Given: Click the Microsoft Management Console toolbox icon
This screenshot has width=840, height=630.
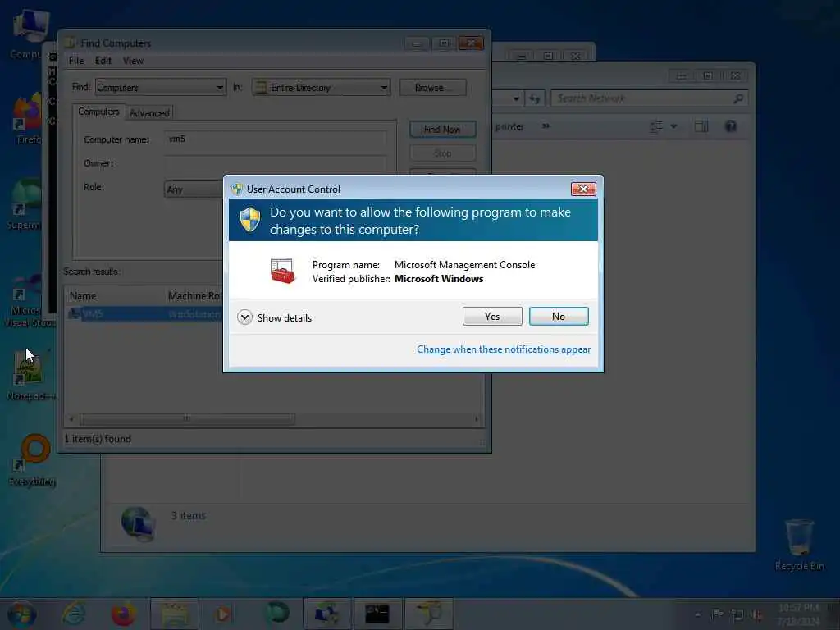Looking at the screenshot, I should (282, 271).
